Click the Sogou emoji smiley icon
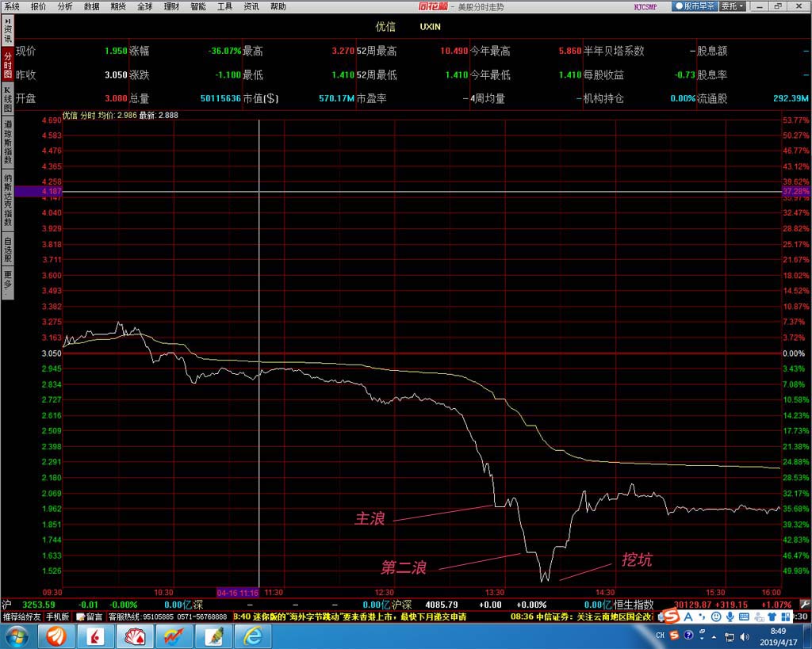The height and width of the screenshot is (649, 812). (x=716, y=617)
